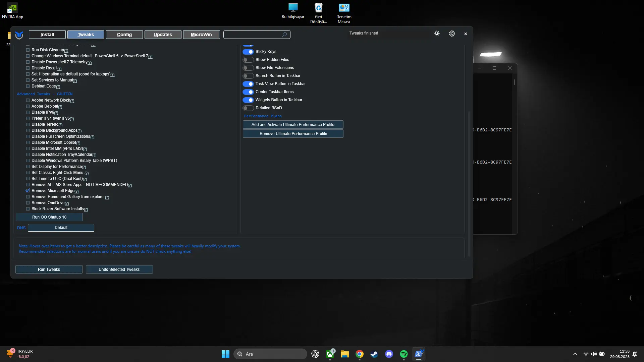
Task: Check Disable Background Apps checkbox
Action: click(28, 130)
